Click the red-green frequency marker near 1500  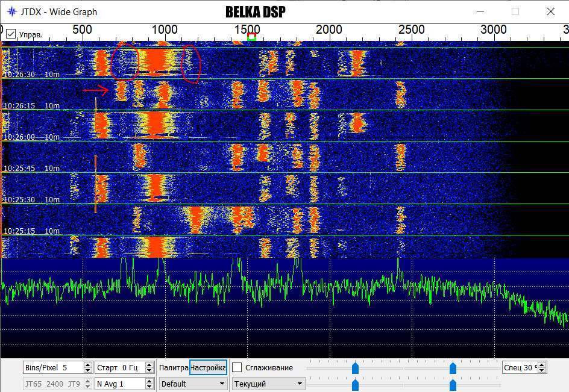coord(251,37)
